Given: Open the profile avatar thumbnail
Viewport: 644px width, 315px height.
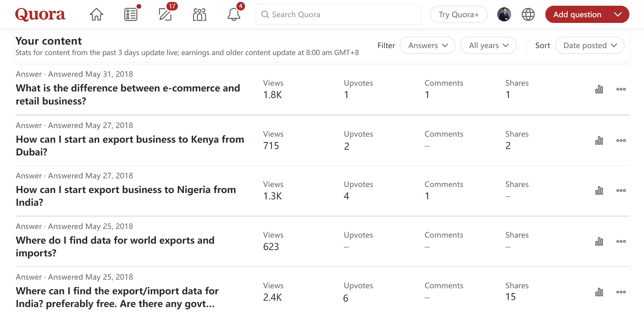Looking at the screenshot, I should point(504,14).
